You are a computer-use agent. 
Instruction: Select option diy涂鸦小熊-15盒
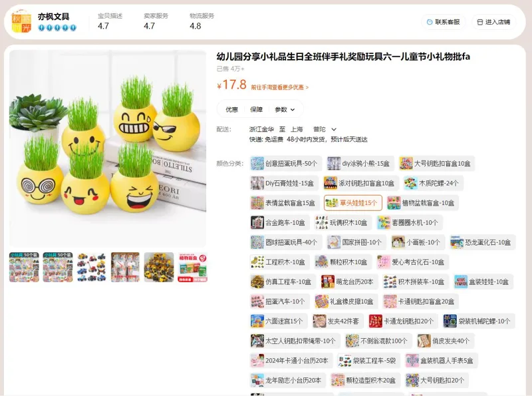pyautogui.click(x=360, y=164)
